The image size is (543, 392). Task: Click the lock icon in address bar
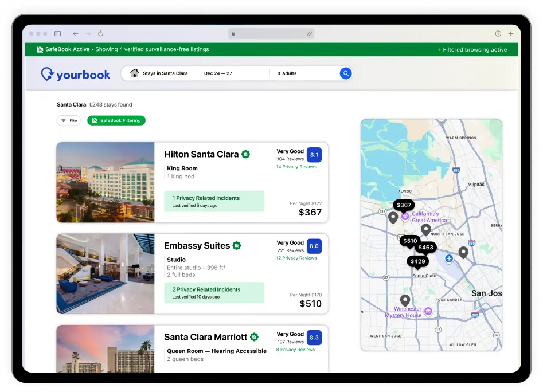233,34
